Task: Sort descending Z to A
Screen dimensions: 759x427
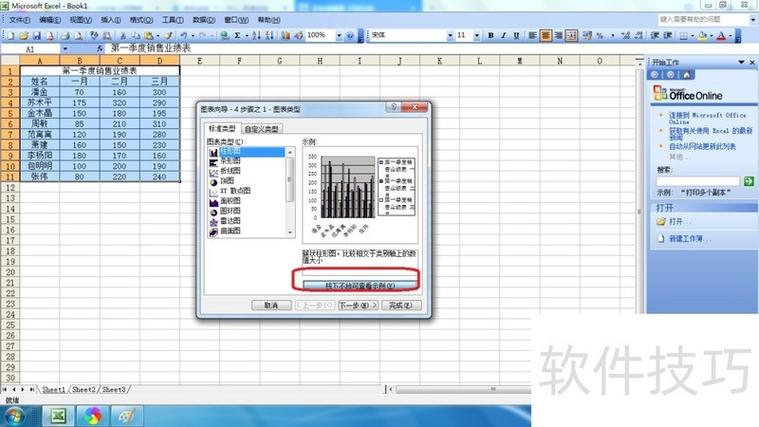Action: 270,36
